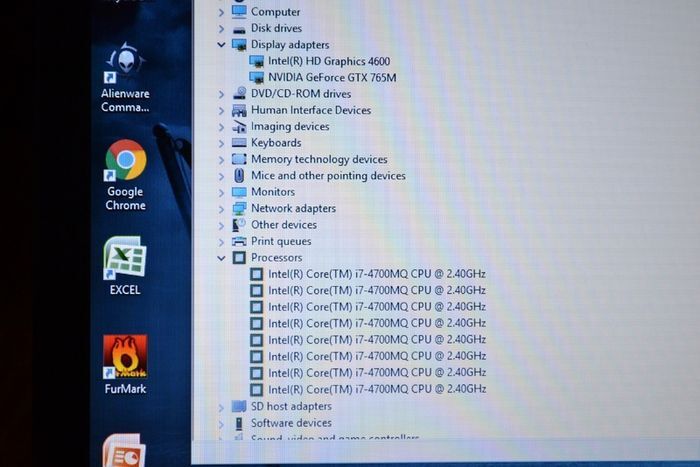The width and height of the screenshot is (700, 467).
Task: Click the Intel(R) HD Graphics 4600 device icon
Action: (256, 61)
